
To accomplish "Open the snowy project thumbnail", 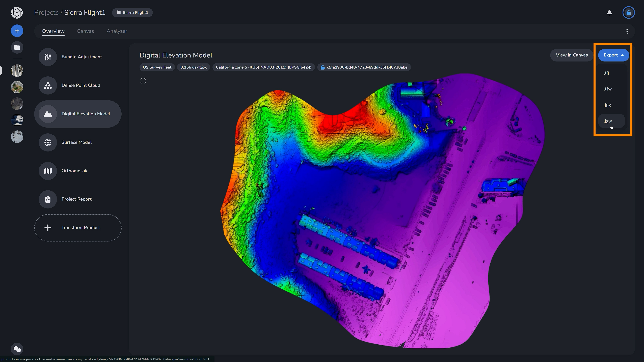I will (x=17, y=137).
